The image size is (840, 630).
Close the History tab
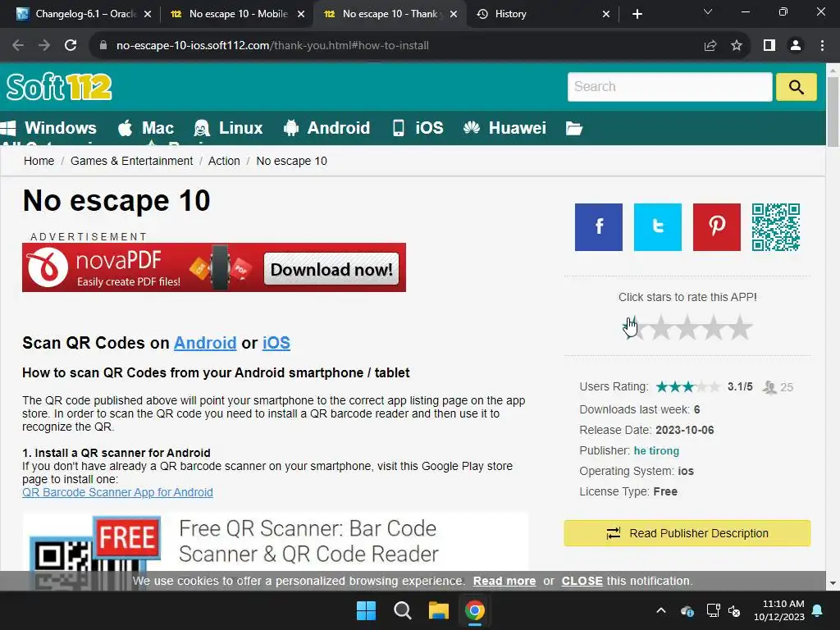tap(606, 14)
